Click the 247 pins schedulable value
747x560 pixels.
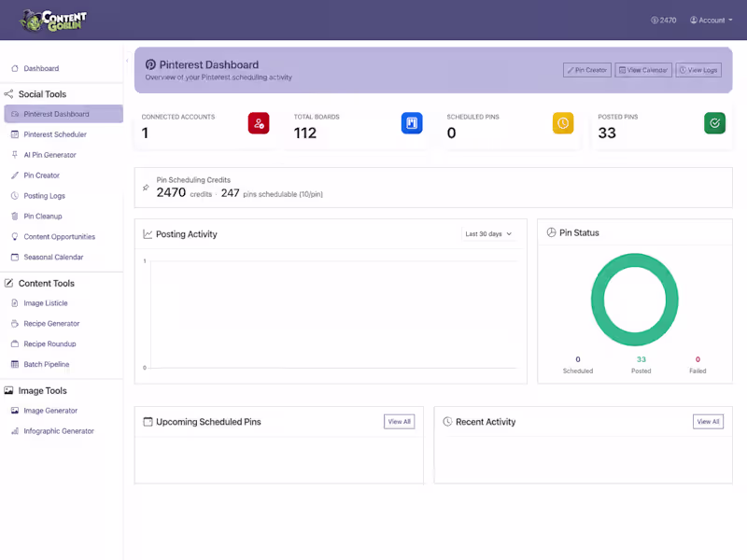click(x=230, y=193)
